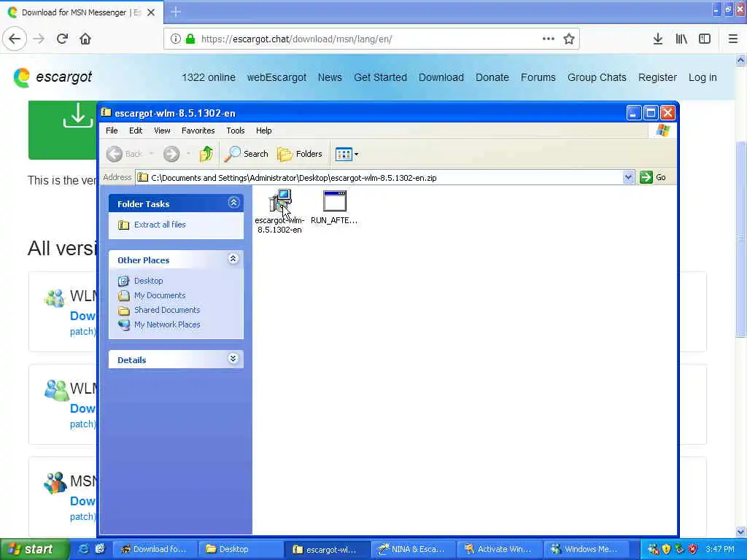Click the site padlock icon
The height and width of the screenshot is (560, 747).
coord(190,39)
